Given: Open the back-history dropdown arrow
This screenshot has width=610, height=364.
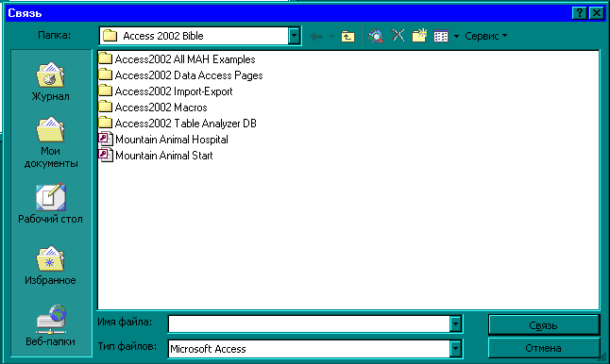Looking at the screenshot, I should pos(331,37).
